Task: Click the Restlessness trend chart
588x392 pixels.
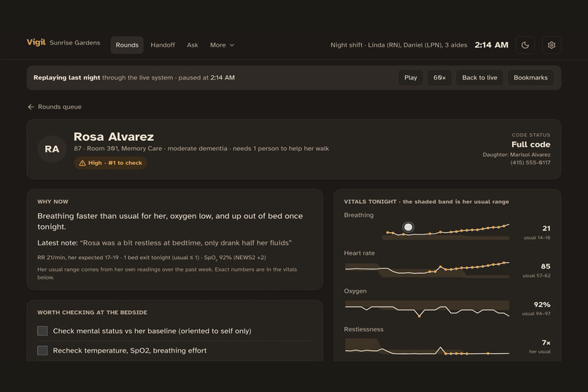Action: tap(427, 347)
